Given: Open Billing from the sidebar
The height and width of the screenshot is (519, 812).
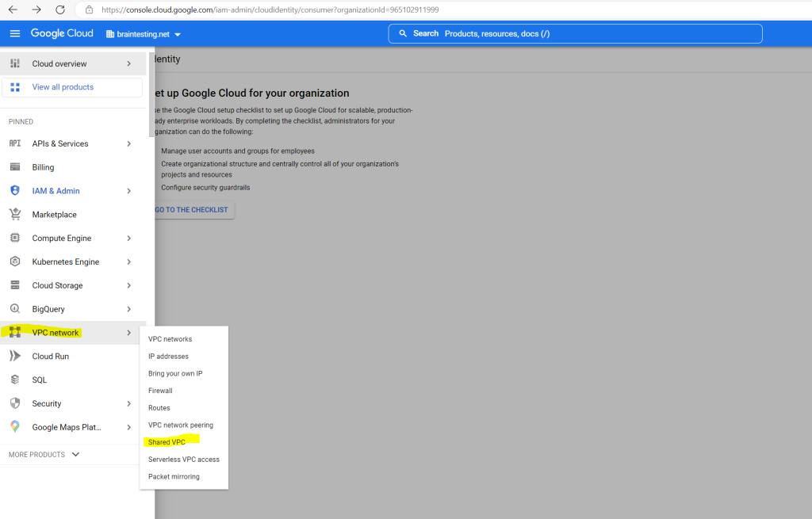Looking at the screenshot, I should tap(43, 167).
